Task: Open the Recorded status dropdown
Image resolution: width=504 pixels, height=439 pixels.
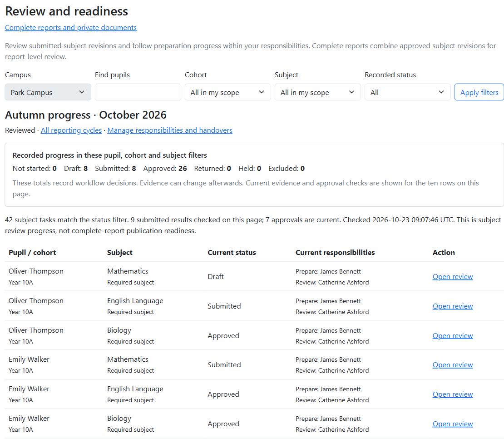Action: [x=408, y=92]
